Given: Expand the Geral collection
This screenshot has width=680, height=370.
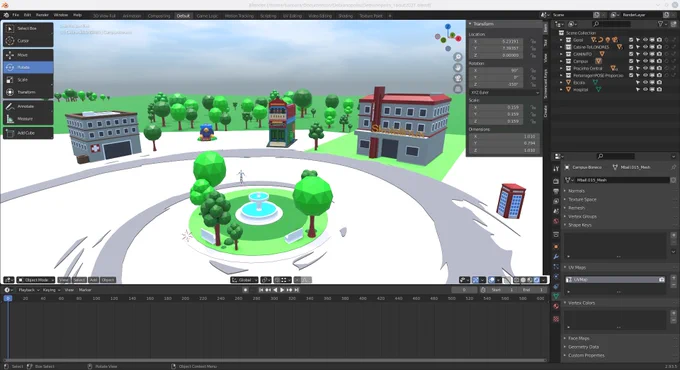Looking at the screenshot, I should click(x=561, y=40).
